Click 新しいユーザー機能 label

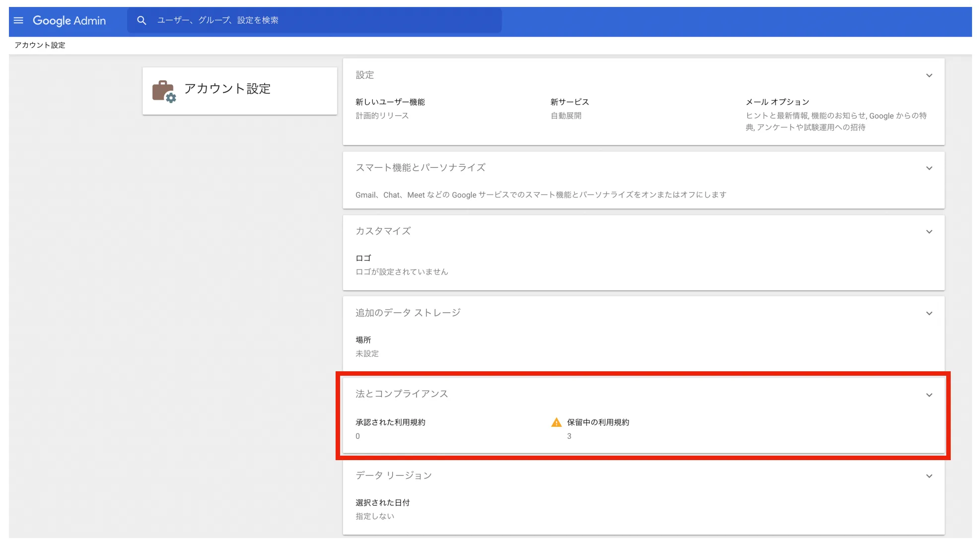point(390,102)
